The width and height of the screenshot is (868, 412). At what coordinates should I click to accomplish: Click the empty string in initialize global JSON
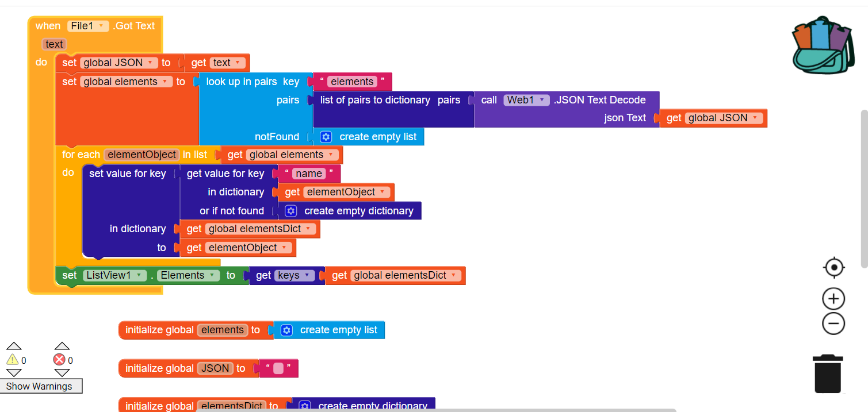click(x=278, y=368)
